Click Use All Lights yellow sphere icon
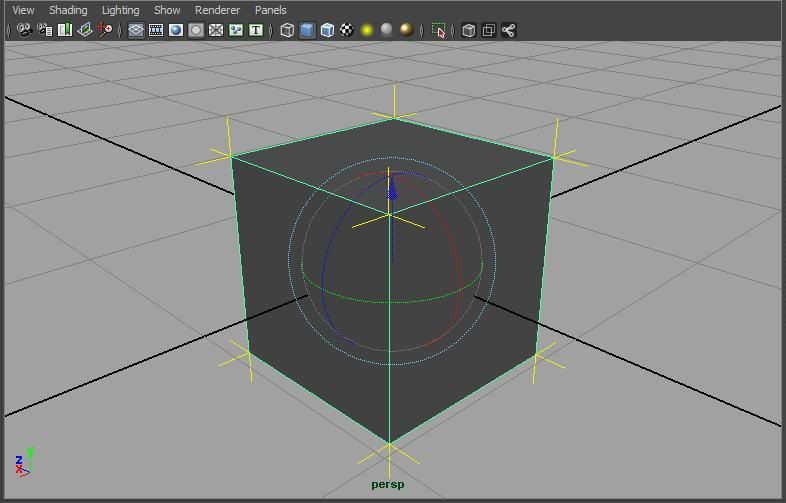 pyautogui.click(x=367, y=30)
